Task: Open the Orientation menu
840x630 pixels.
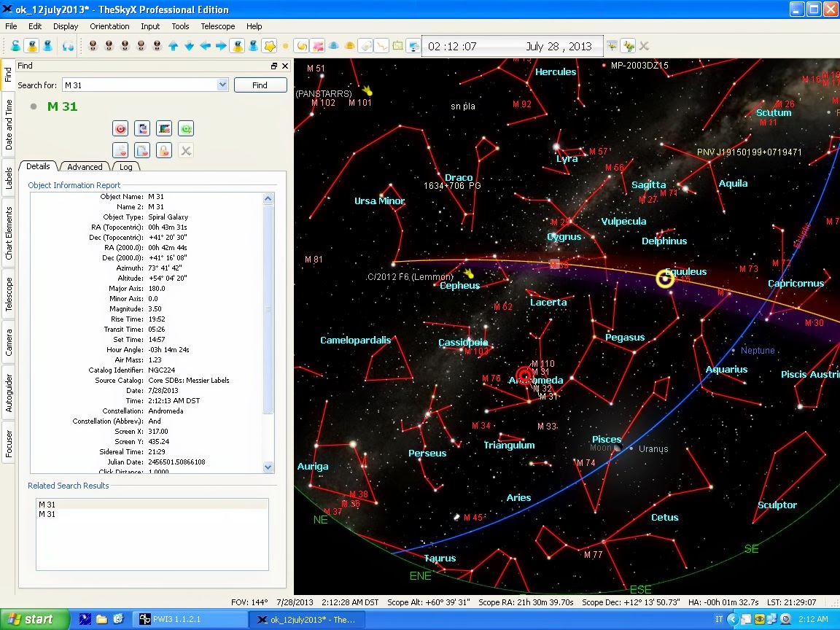Action: (109, 26)
